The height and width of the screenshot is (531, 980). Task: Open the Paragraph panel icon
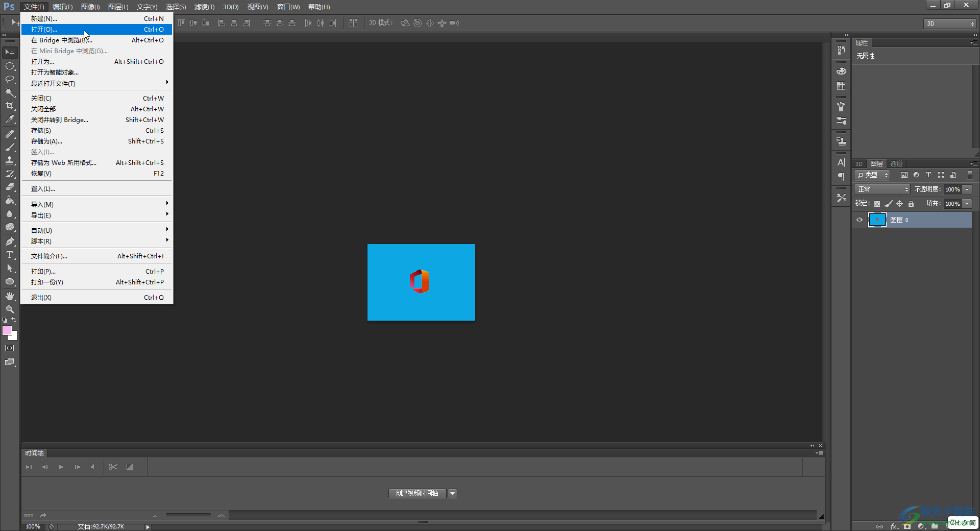(841, 177)
